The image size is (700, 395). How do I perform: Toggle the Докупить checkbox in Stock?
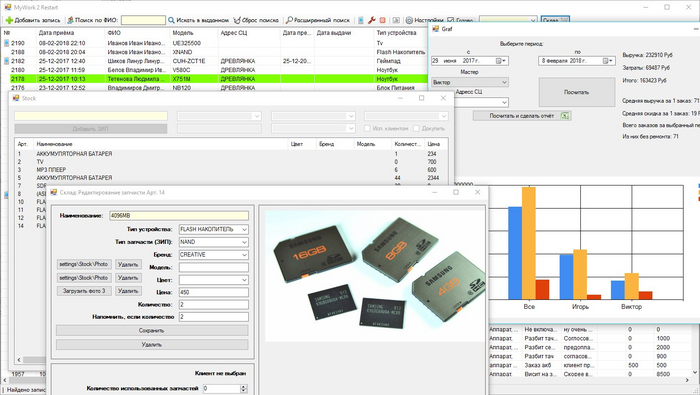(x=416, y=129)
